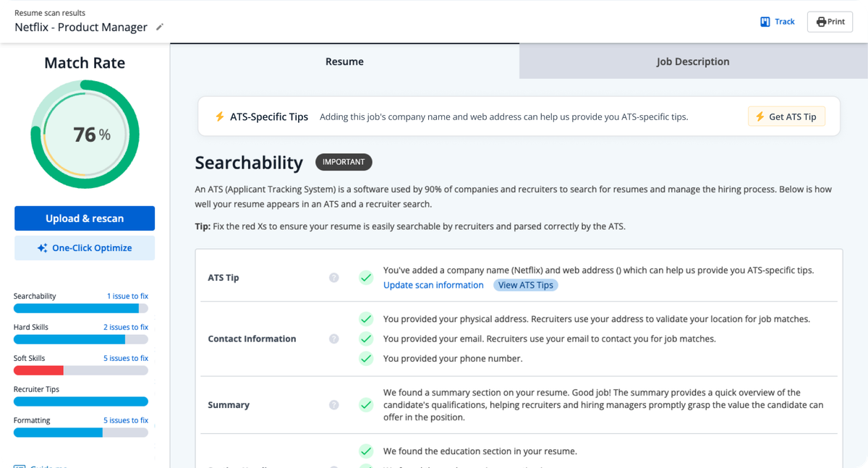
Task: Click the pencil edit icon beside scan title
Action: (x=160, y=27)
